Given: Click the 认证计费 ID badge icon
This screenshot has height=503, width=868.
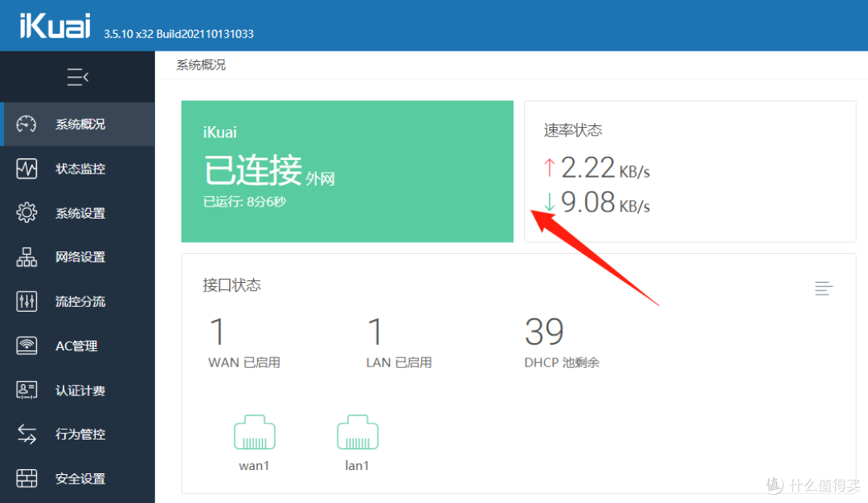Looking at the screenshot, I should click(27, 390).
